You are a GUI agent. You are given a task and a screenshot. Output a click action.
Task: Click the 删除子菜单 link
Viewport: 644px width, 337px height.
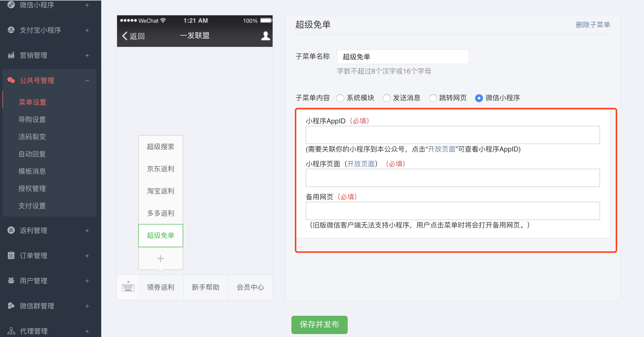[x=592, y=25]
